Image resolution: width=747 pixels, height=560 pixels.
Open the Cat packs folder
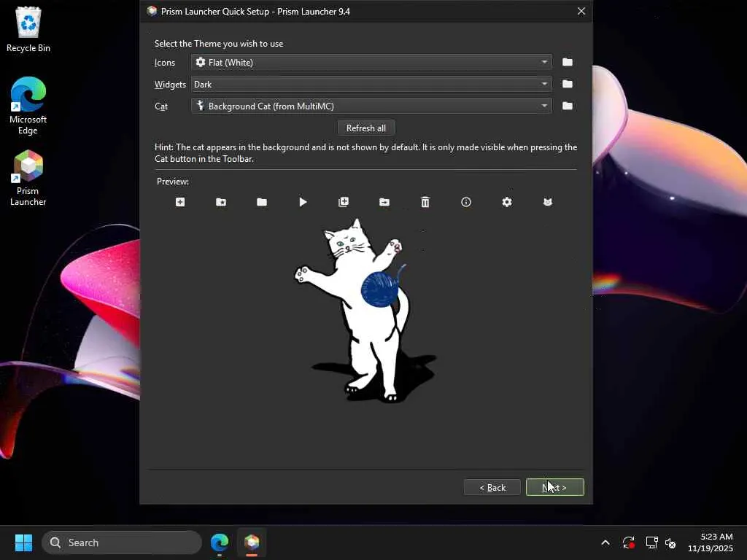pos(568,106)
